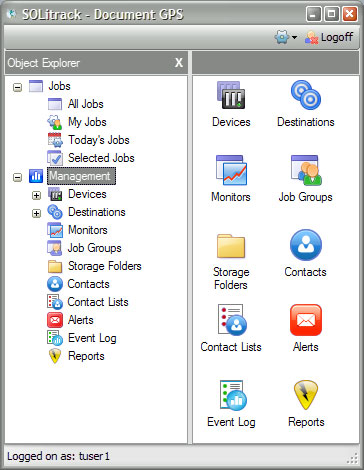The height and width of the screenshot is (470, 364).
Task: Open the settings gear dropdown
Action: [x=286, y=37]
